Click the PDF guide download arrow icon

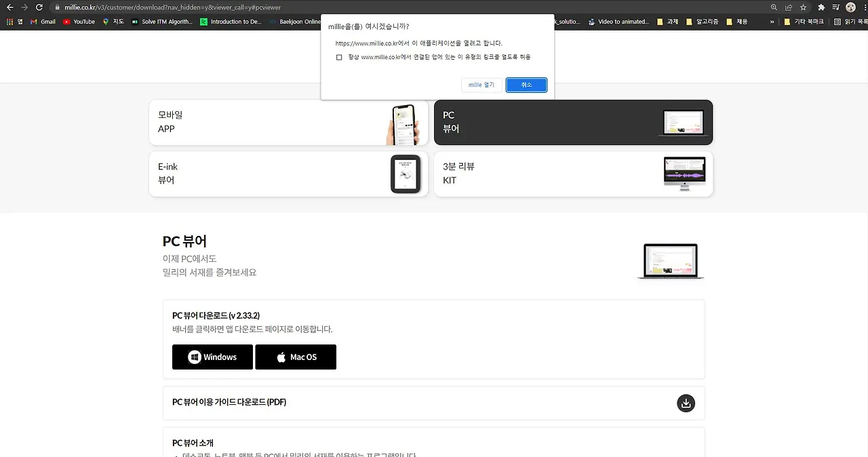pyautogui.click(x=686, y=403)
